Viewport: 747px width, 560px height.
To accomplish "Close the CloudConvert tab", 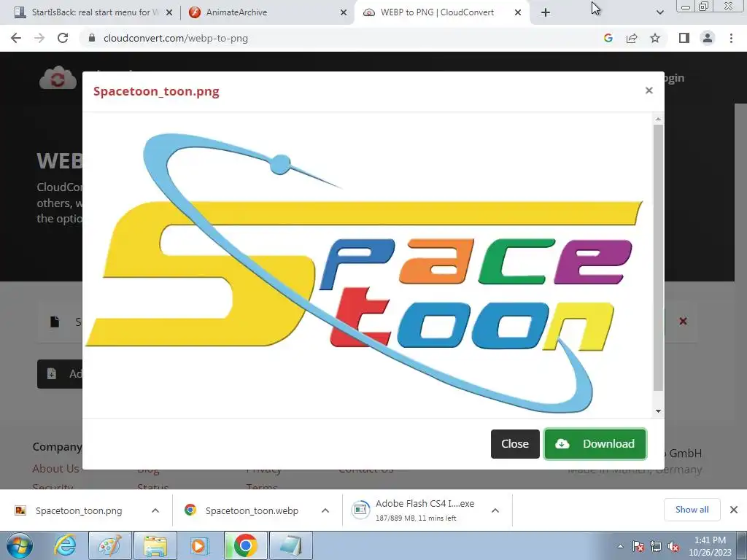I will point(518,13).
